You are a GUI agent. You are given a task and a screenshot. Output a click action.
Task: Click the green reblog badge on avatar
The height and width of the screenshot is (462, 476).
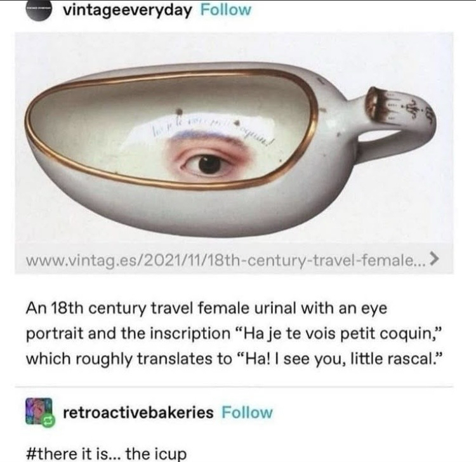(49, 422)
